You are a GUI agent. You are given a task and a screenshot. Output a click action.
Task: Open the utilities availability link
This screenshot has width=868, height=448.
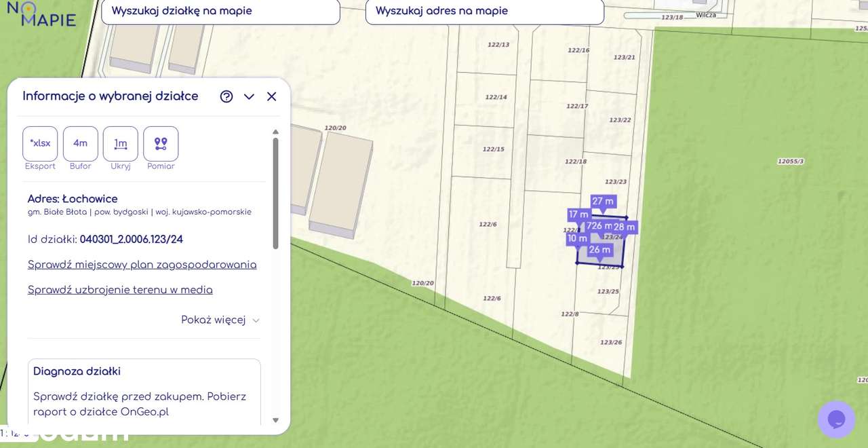(x=120, y=290)
